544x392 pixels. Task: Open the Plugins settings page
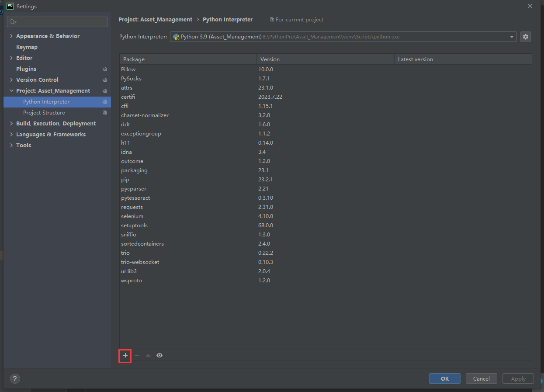point(26,69)
